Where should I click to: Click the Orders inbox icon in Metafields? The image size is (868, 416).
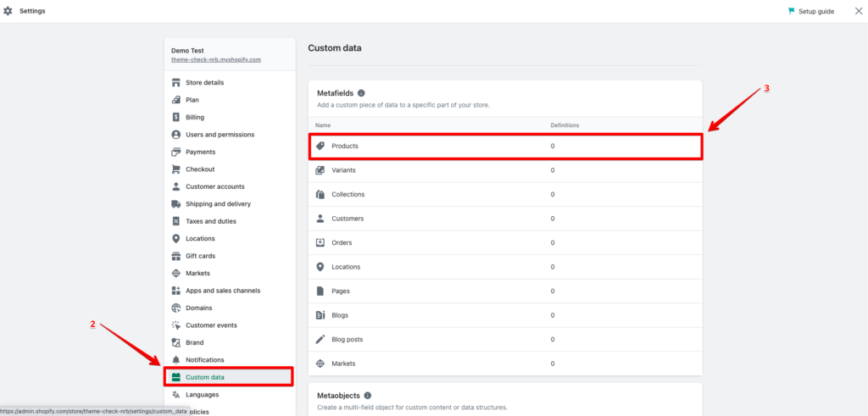(320, 243)
